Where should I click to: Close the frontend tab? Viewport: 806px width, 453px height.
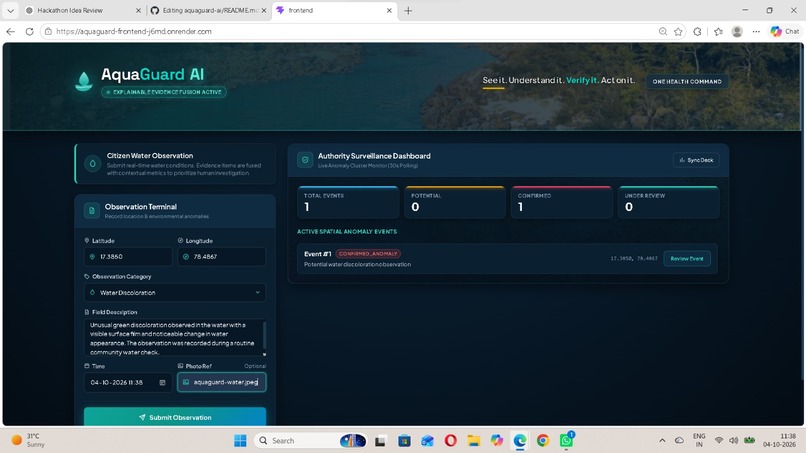(x=389, y=10)
